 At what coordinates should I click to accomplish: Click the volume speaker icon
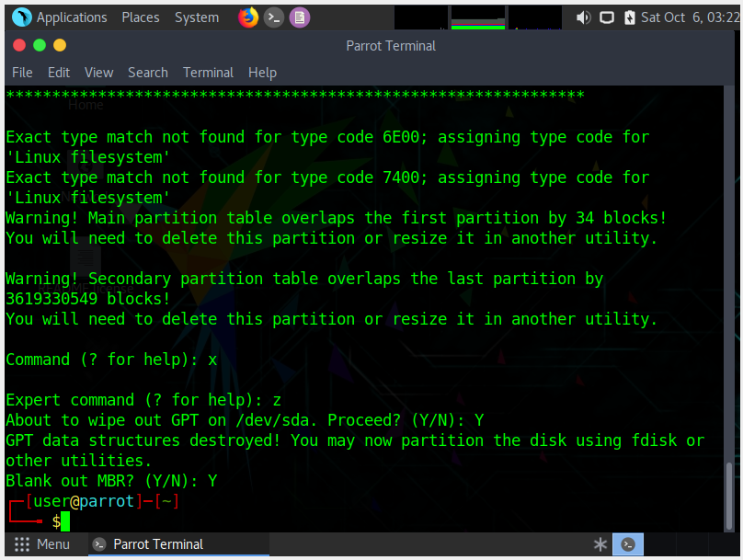point(583,17)
